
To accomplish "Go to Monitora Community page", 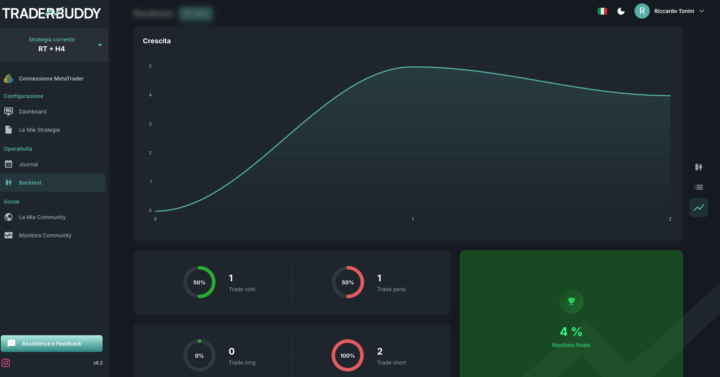I will click(45, 236).
